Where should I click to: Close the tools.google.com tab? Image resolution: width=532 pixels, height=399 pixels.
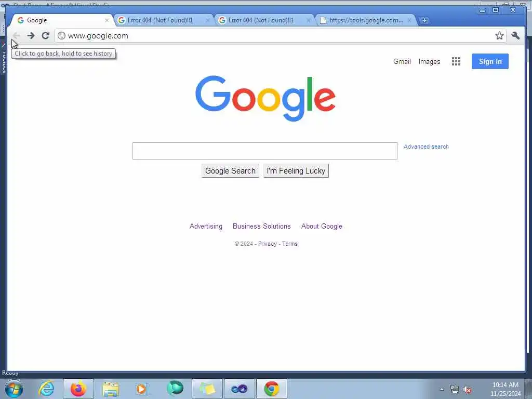(409, 20)
